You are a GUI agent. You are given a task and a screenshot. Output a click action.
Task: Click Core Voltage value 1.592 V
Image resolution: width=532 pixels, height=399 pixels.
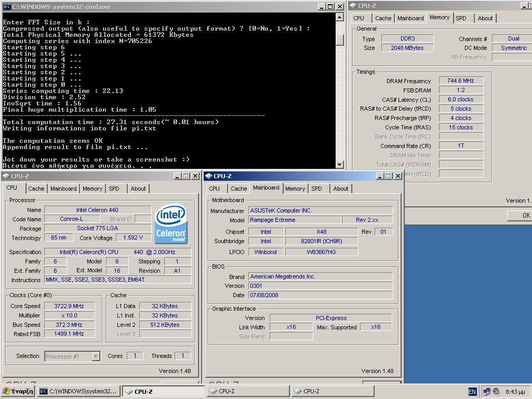tap(134, 237)
